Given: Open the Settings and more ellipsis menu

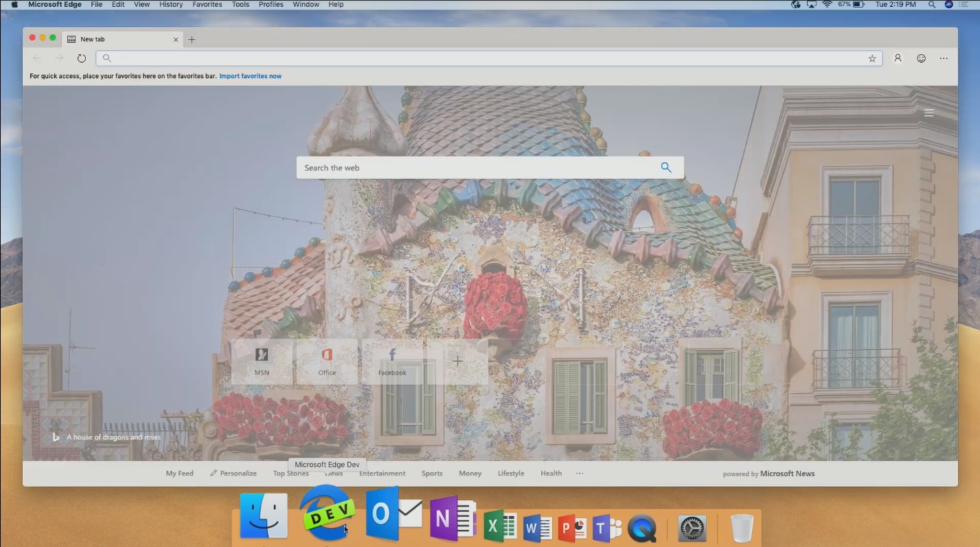Looking at the screenshot, I should click(944, 58).
